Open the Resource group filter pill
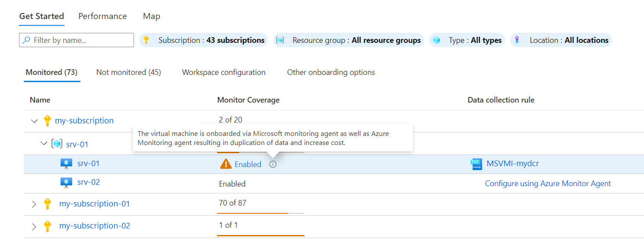The height and width of the screenshot is (248, 644). (349, 40)
